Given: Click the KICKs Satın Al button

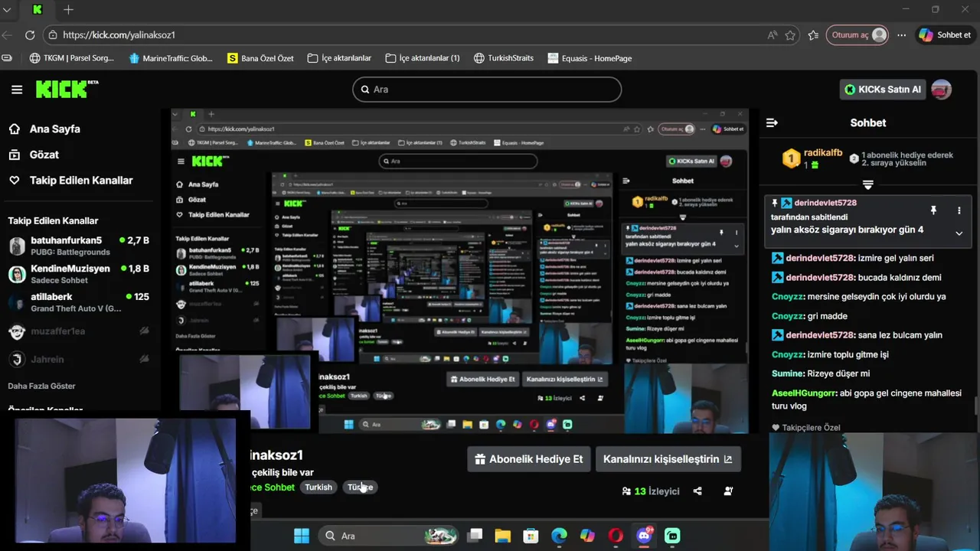Looking at the screenshot, I should point(883,90).
